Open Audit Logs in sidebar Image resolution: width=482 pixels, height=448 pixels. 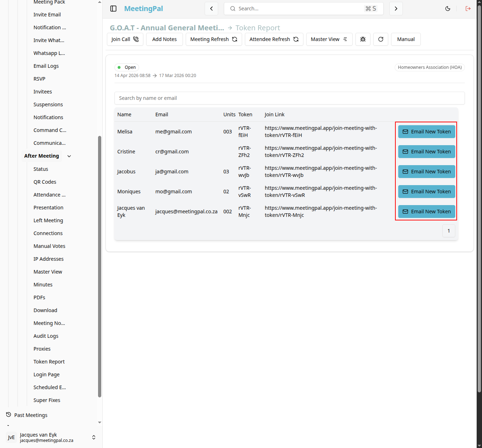pos(46,336)
